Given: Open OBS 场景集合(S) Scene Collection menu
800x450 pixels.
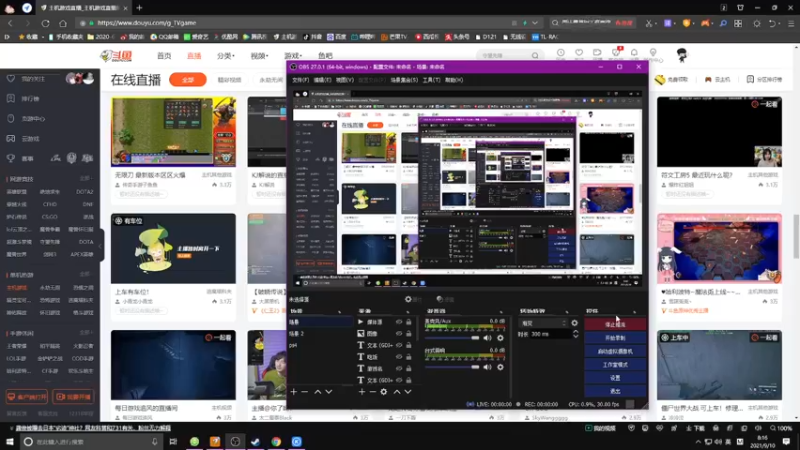Looking at the screenshot, I should [404, 80].
